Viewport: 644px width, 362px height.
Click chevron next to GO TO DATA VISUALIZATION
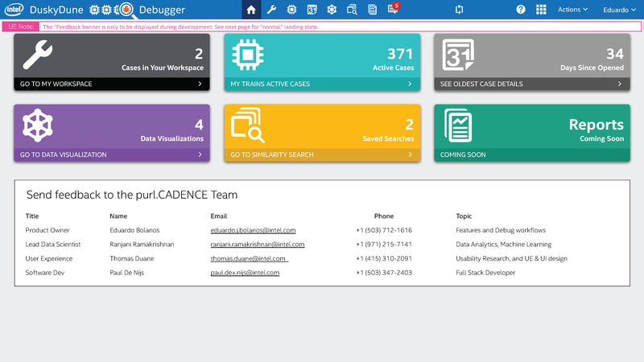tap(200, 154)
